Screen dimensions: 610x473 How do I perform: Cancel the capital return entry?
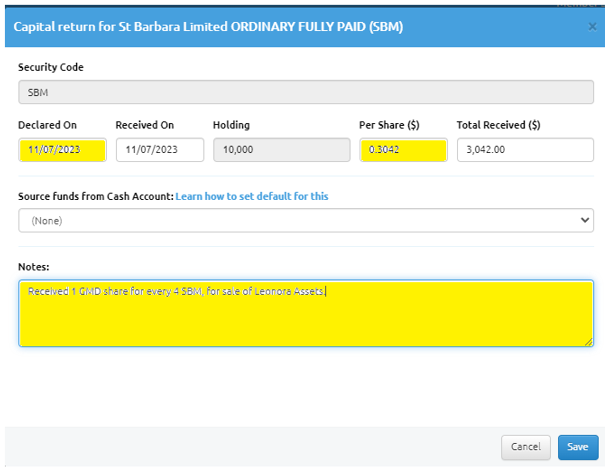526,447
